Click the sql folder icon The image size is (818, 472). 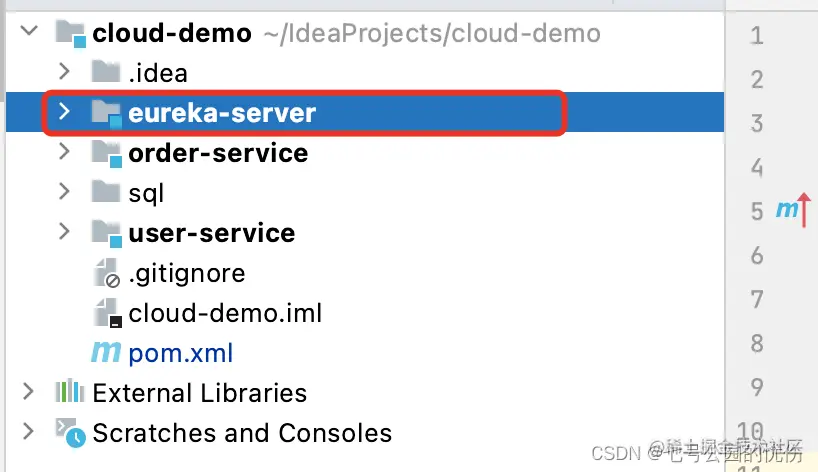tap(106, 191)
